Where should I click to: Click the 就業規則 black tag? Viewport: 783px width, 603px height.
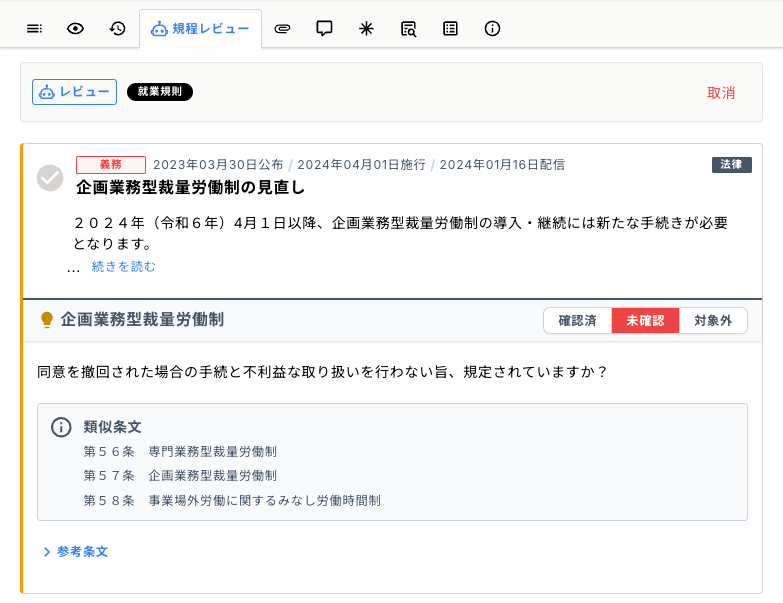[160, 92]
